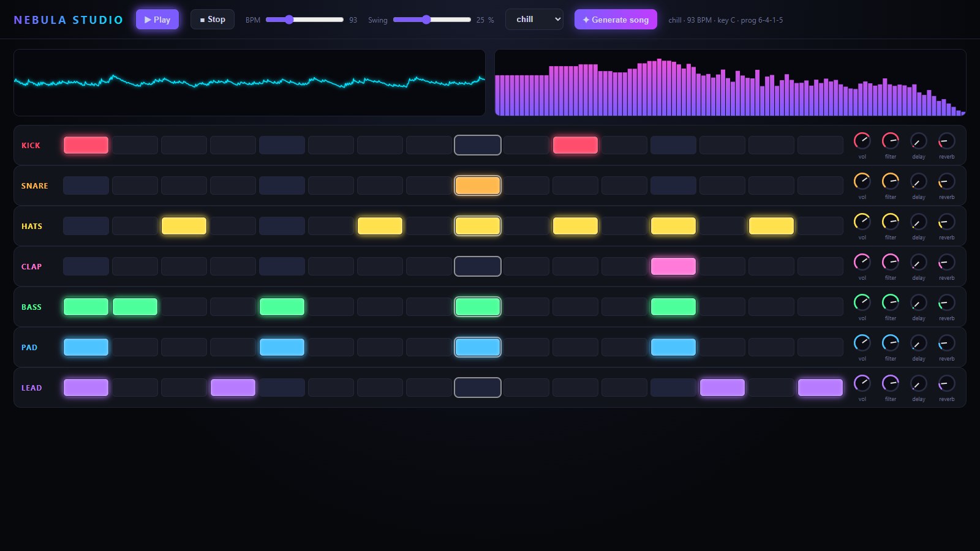Stop the sequencer playback
This screenshot has height=551, width=980.
213,20
